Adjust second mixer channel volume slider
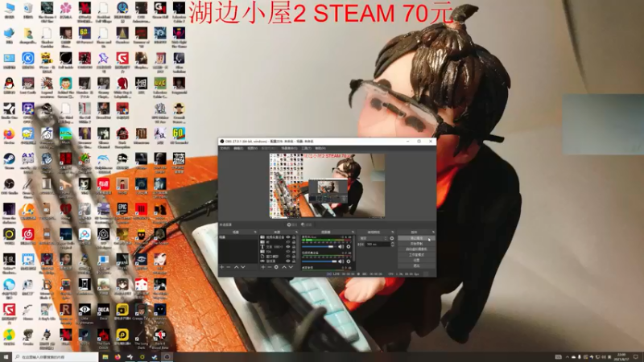The image size is (644, 362). point(319,261)
